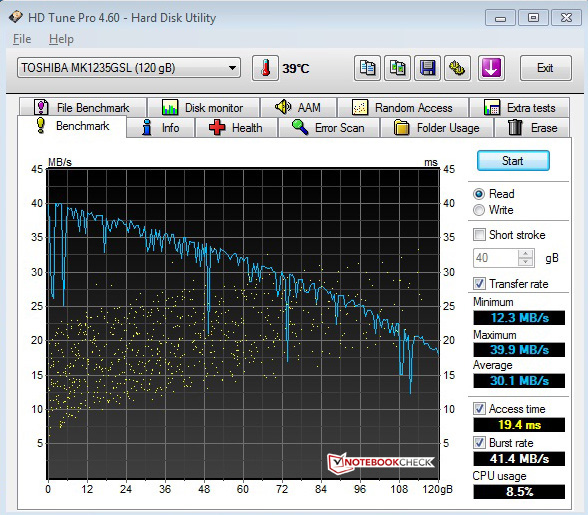Image resolution: width=588 pixels, height=515 pixels.
Task: Click the HD Tune Pro title bar icon
Action: [x=15, y=17]
